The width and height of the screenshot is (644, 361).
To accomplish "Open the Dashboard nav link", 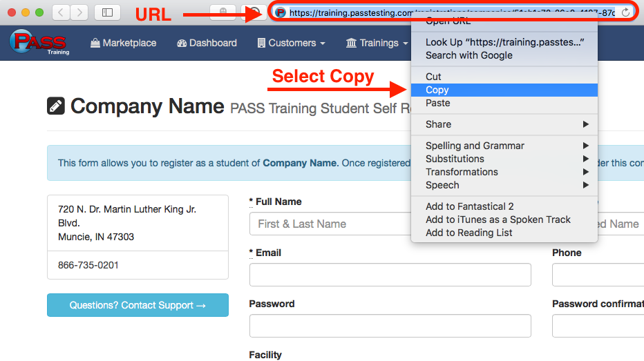I will (207, 43).
